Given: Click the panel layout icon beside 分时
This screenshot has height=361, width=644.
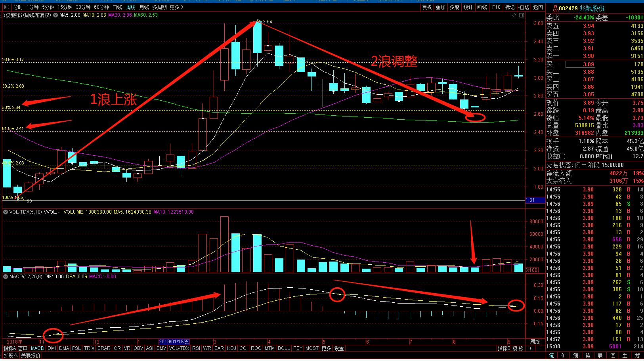Looking at the screenshot, I should tap(6, 7).
